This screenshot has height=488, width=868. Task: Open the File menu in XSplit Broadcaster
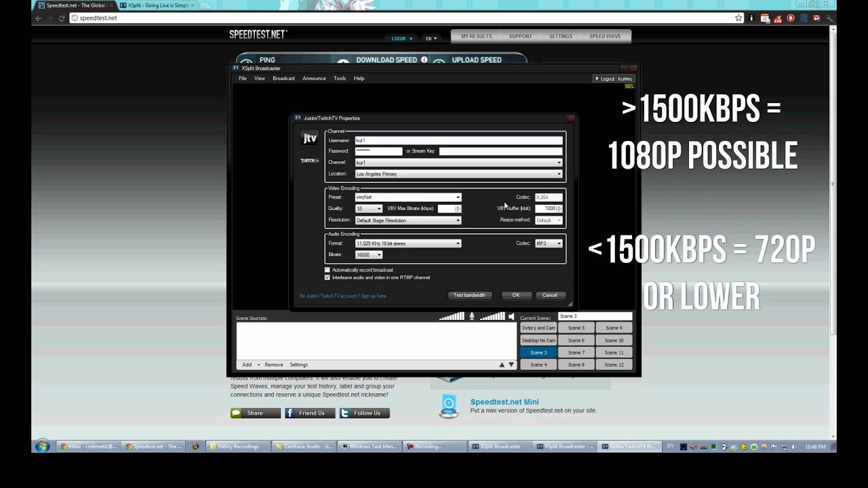[x=242, y=79]
